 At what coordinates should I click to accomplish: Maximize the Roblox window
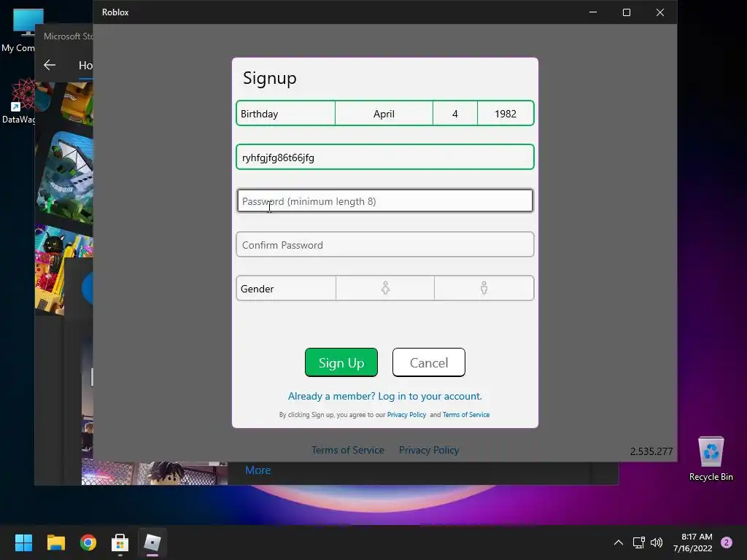point(627,12)
